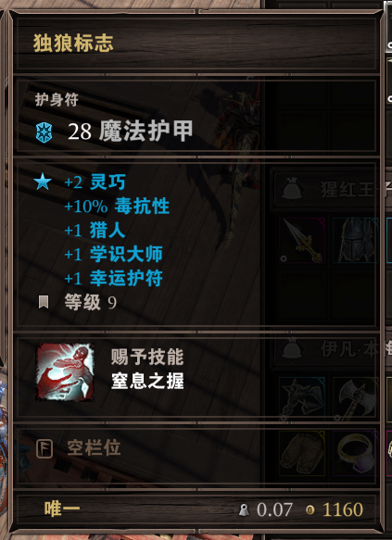
Task: Select the boots item in inventory
Action: coord(302,453)
